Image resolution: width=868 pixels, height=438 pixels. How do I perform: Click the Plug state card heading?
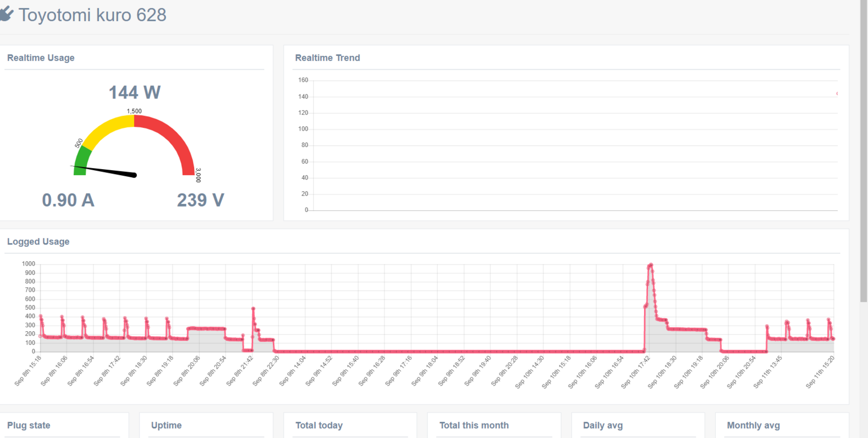pos(29,426)
